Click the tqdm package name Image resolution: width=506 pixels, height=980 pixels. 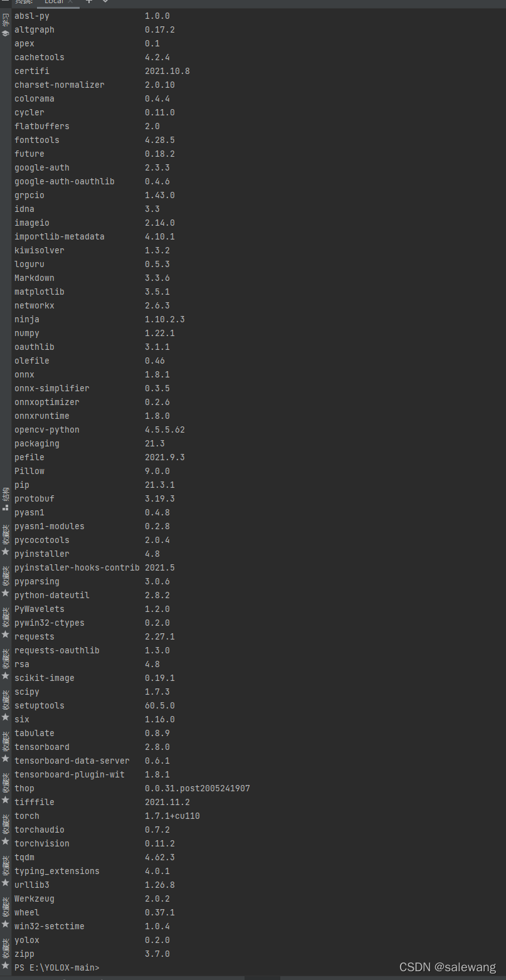[24, 857]
